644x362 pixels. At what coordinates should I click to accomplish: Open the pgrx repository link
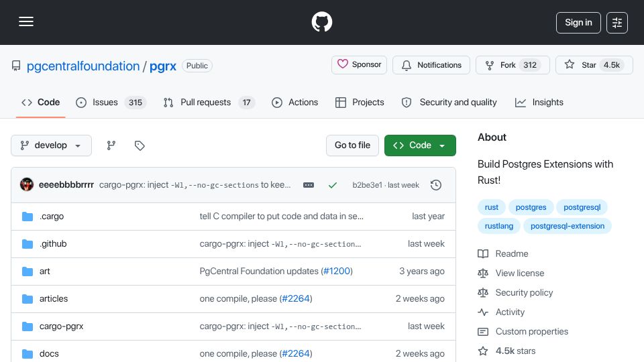(x=162, y=66)
